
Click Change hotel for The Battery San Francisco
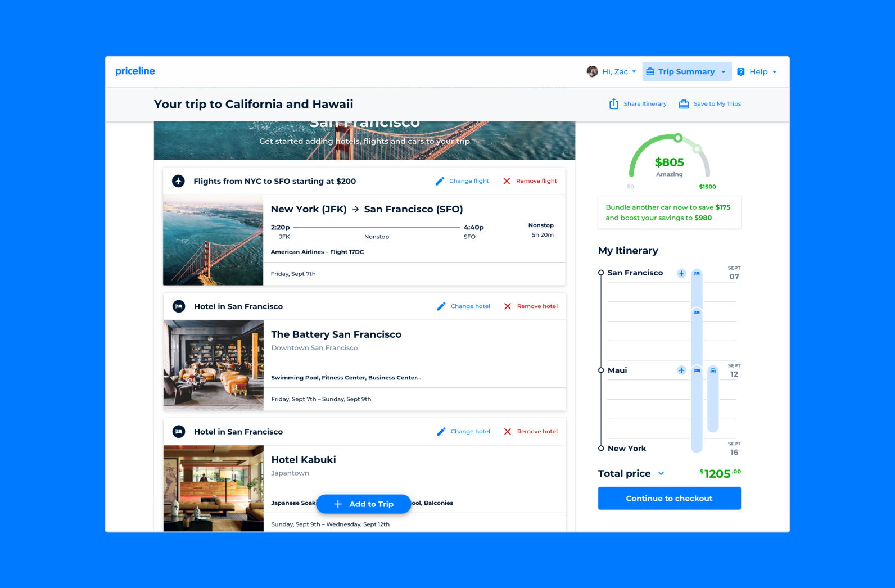(470, 306)
